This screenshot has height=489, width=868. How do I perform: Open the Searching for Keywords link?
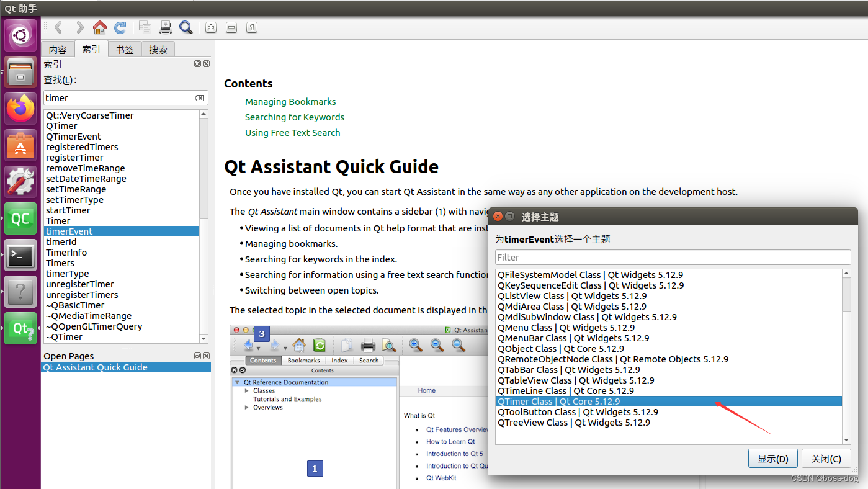295,117
